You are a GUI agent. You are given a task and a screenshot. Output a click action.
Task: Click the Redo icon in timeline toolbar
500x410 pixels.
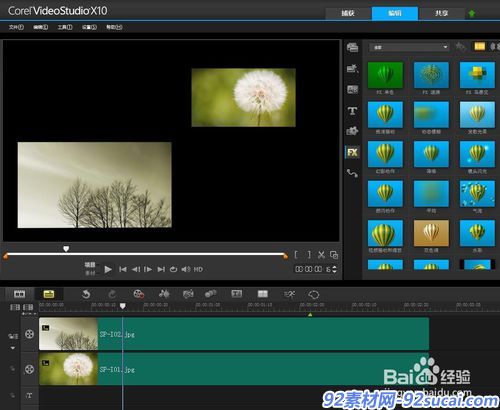click(x=112, y=294)
